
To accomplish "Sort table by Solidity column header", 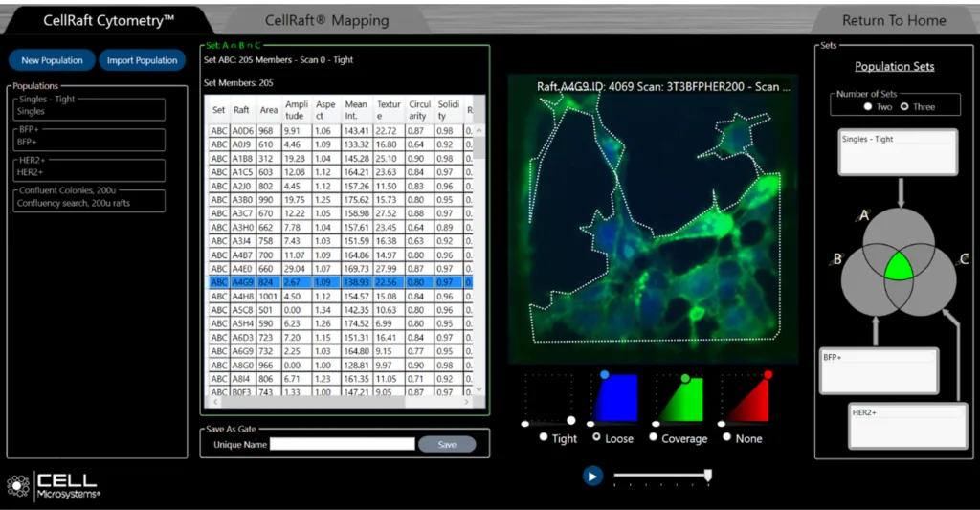I will pyautogui.click(x=448, y=110).
